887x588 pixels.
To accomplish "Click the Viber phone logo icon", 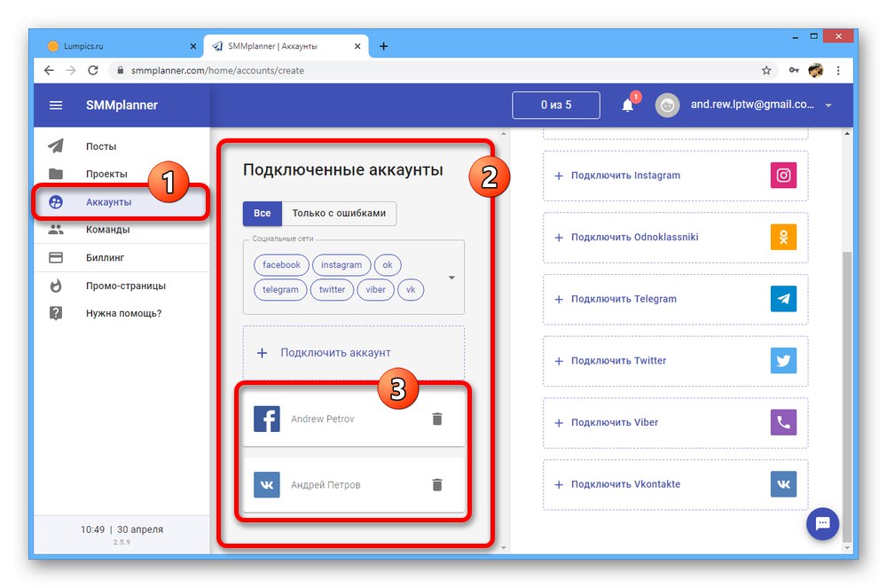I will (783, 422).
